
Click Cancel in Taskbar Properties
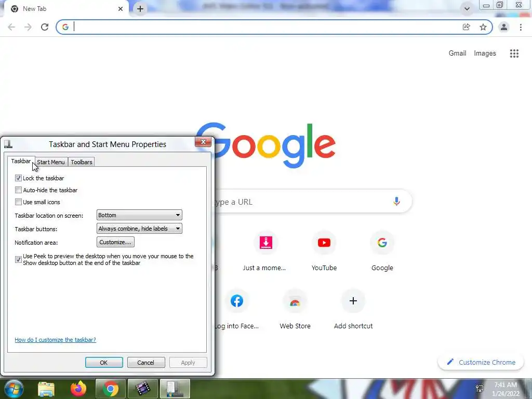(146, 362)
